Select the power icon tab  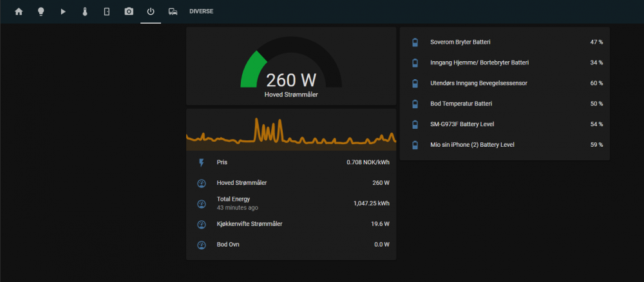click(151, 12)
